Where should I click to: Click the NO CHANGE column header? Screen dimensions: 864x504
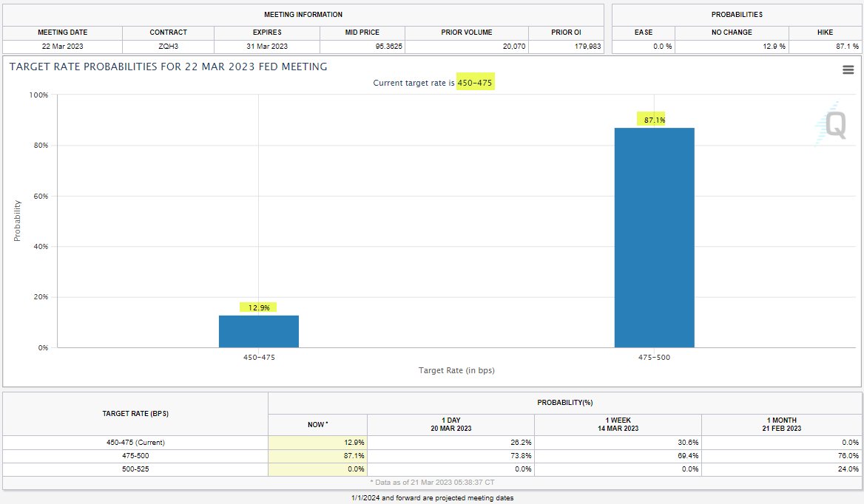coord(732,33)
